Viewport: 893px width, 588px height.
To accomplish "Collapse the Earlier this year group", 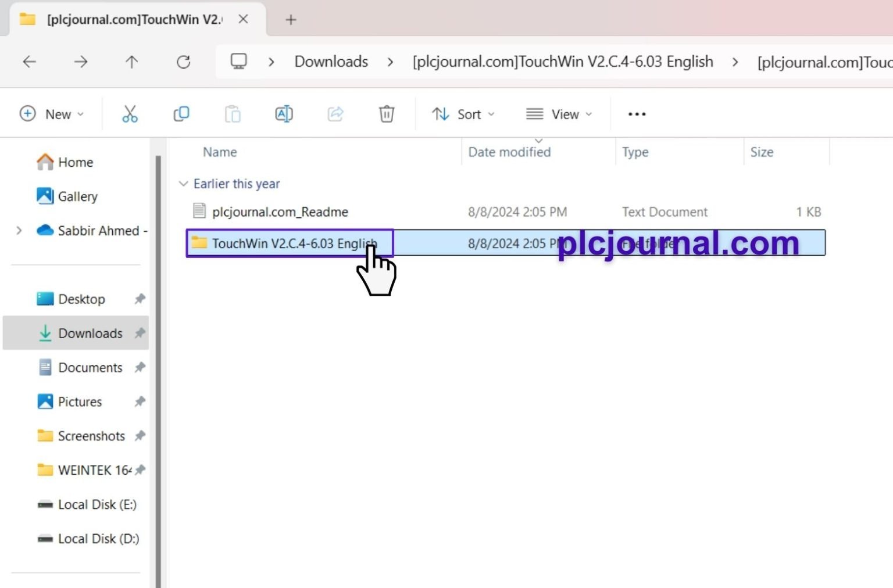I will pos(184,184).
